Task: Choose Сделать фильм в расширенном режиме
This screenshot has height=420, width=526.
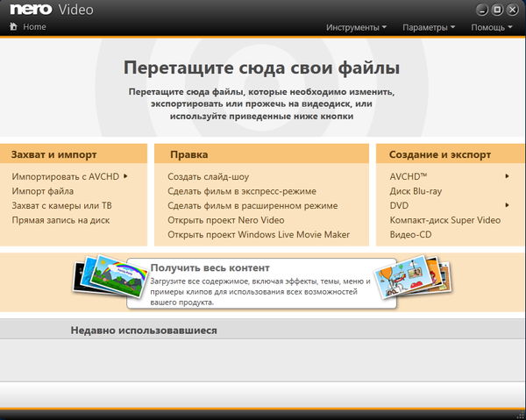Action: coord(252,205)
